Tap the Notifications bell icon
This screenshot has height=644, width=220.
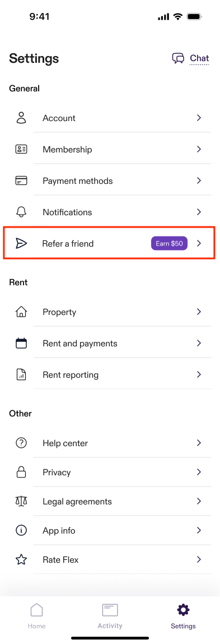[21, 212]
